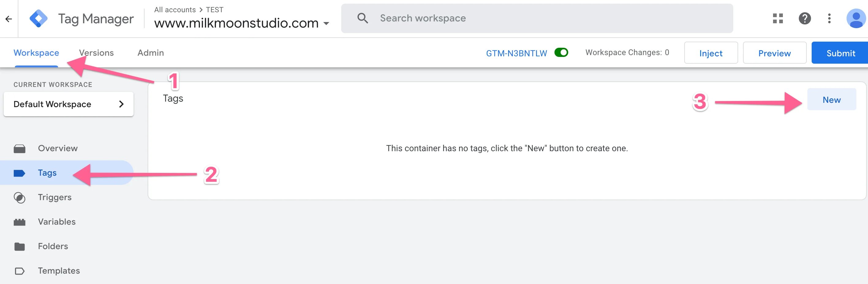Open Variables from the left sidebar icon
868x284 pixels.
pos(20,221)
